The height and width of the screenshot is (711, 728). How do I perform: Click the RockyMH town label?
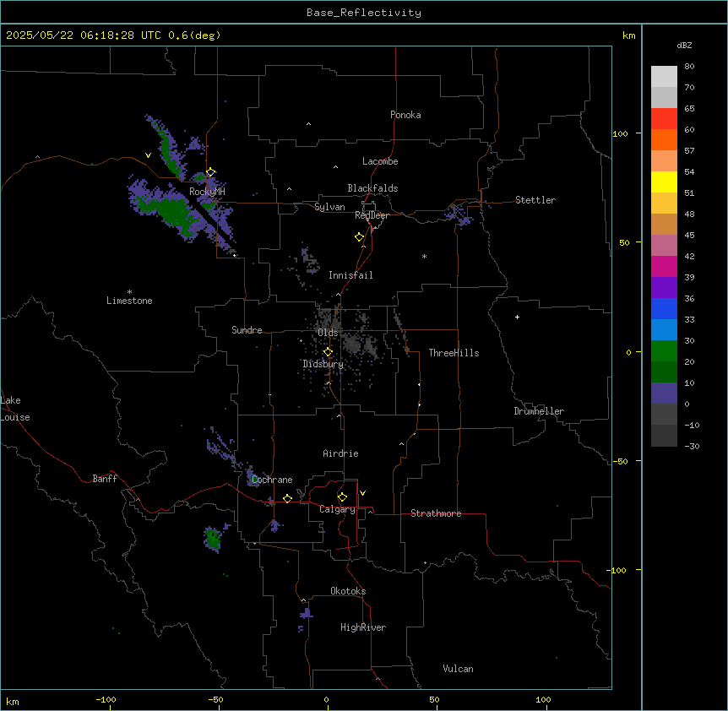tap(207, 192)
